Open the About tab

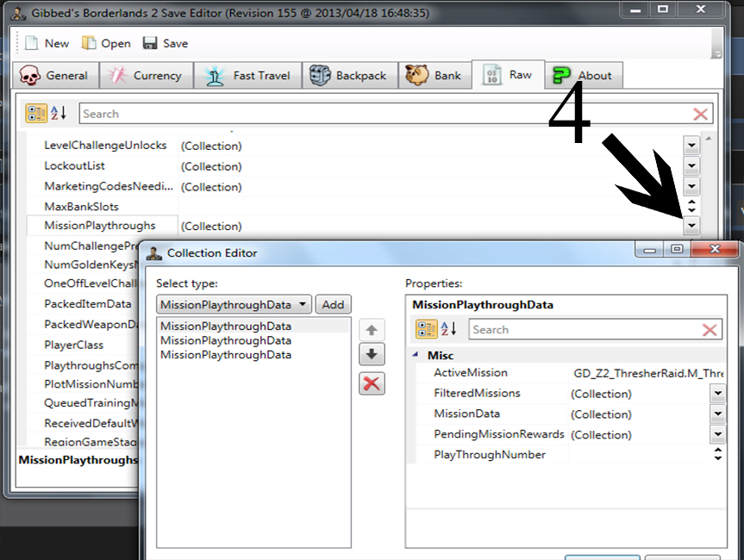click(x=584, y=76)
